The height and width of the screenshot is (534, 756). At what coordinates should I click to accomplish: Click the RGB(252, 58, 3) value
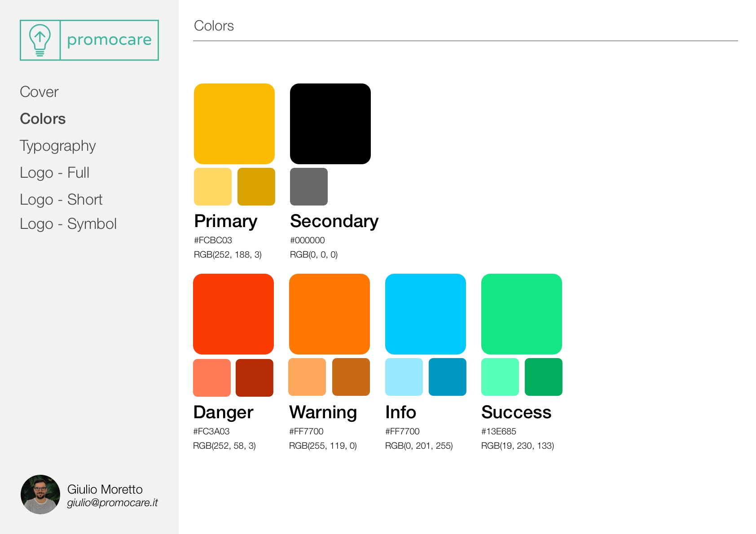point(224,446)
